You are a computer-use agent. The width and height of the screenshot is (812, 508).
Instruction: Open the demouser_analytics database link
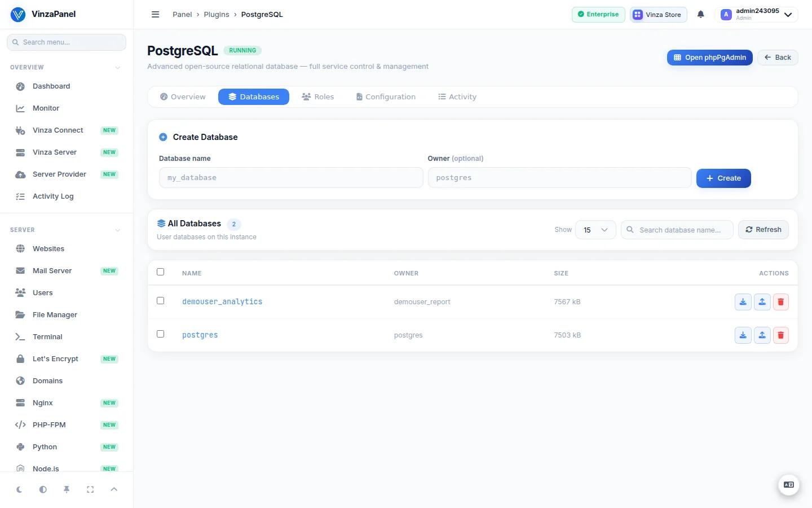222,302
